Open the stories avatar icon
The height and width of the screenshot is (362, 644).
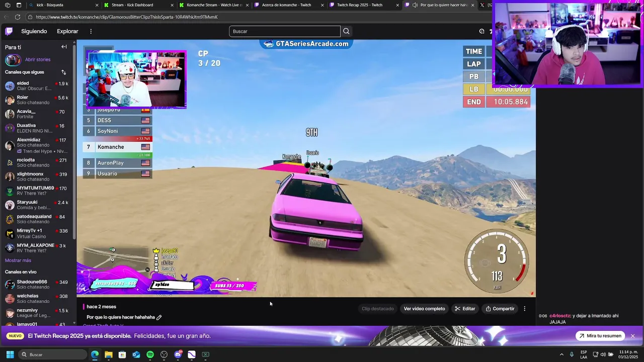pos(13,59)
